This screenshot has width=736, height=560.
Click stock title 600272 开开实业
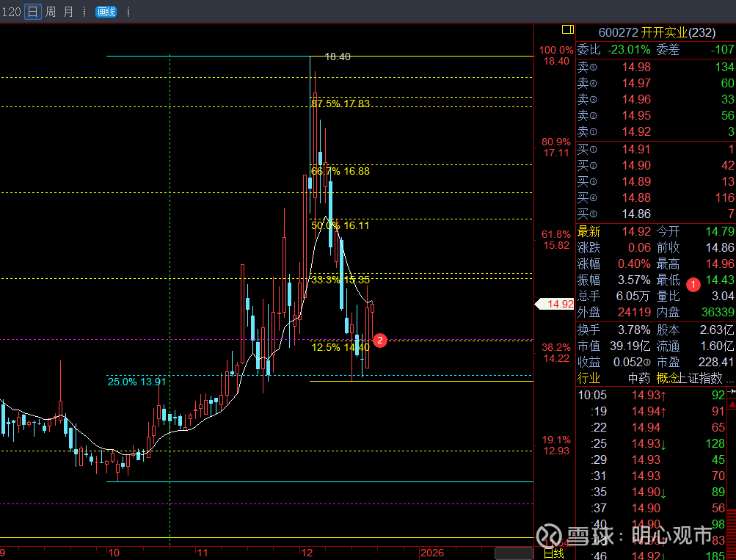click(657, 32)
